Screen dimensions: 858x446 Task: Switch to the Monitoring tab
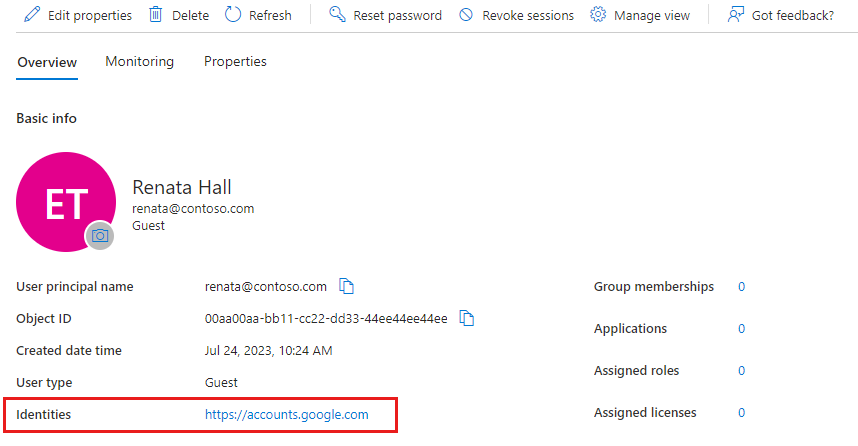[140, 62]
